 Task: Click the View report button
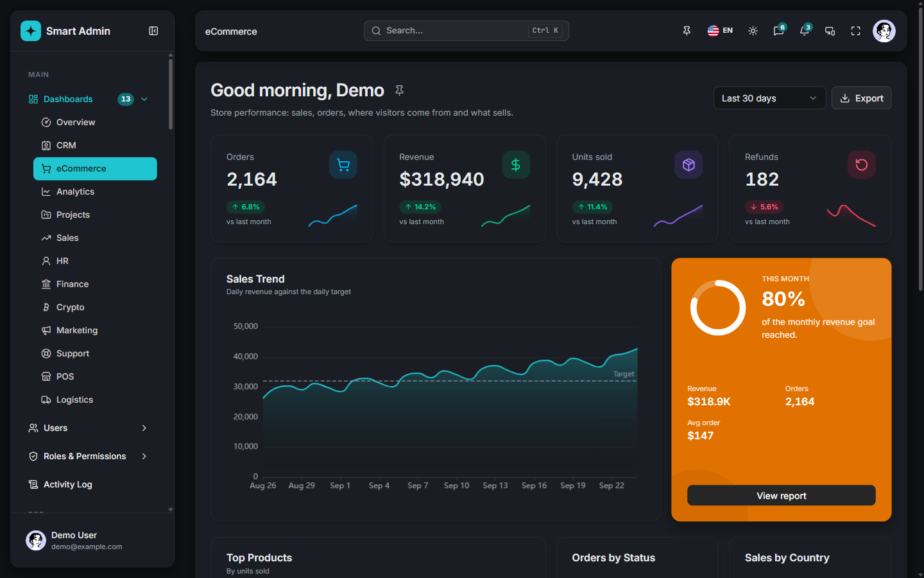tap(781, 495)
